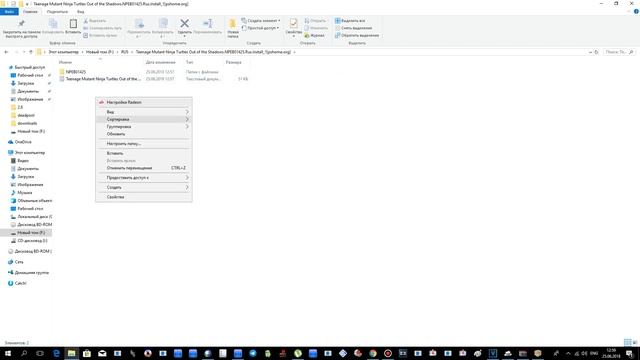Viewport: 640px width, 360px height.
Task: Switch to the Вид ribbon tab
Action: (81, 12)
